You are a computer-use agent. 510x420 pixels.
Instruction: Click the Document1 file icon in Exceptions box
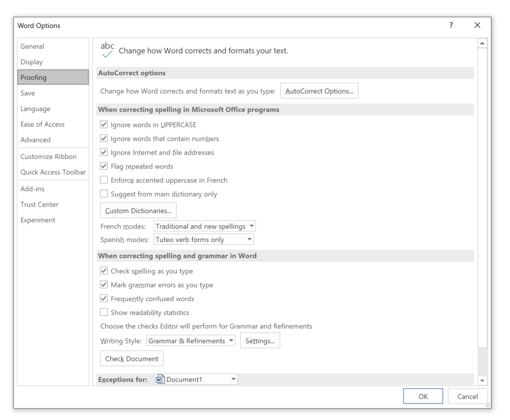coord(160,379)
